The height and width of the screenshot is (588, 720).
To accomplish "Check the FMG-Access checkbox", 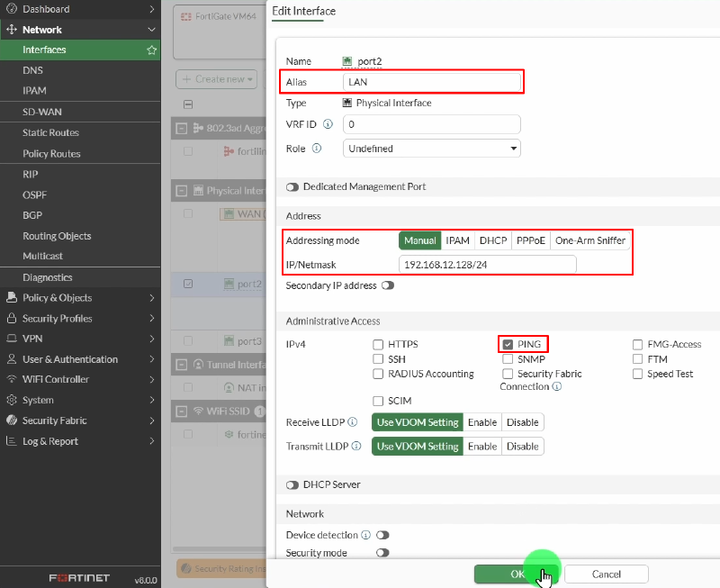I will coord(637,344).
